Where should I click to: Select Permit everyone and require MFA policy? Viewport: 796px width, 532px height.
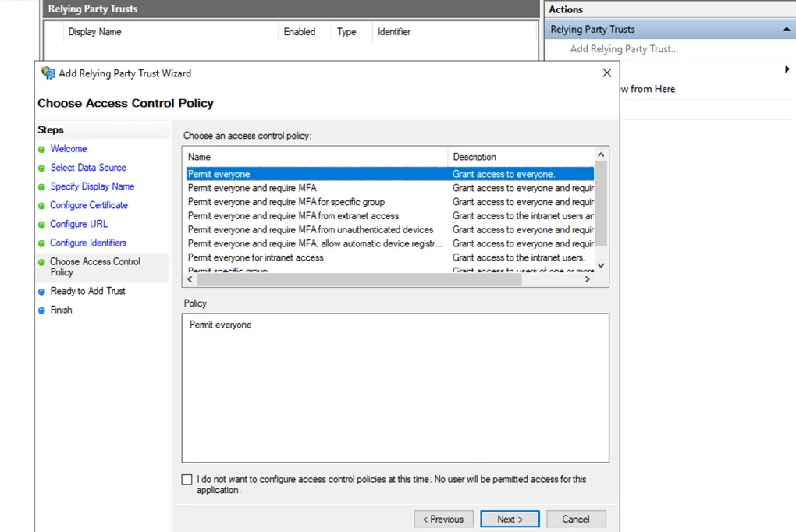pyautogui.click(x=252, y=188)
